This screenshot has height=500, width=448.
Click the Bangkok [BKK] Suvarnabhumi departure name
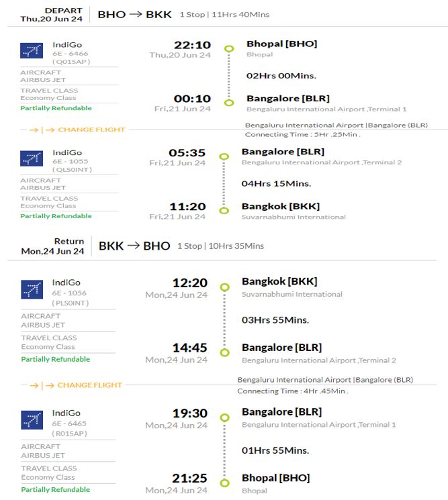279,282
